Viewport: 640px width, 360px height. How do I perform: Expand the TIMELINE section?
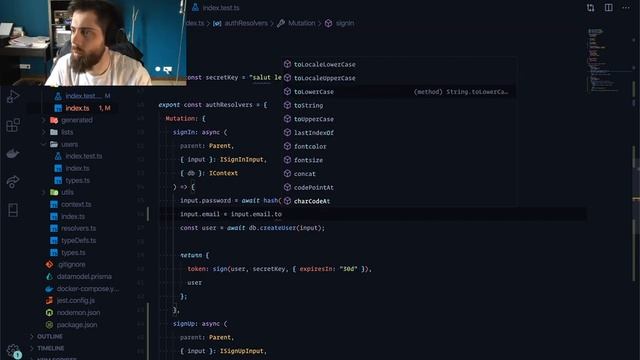(x=51, y=348)
